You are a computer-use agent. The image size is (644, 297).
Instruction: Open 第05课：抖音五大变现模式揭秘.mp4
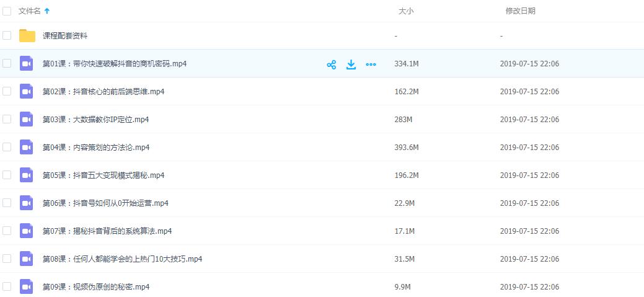coord(103,175)
